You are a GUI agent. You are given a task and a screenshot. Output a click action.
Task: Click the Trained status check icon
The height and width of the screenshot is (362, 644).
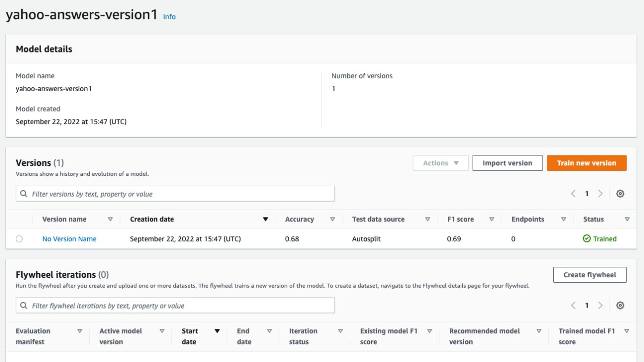[x=587, y=239]
